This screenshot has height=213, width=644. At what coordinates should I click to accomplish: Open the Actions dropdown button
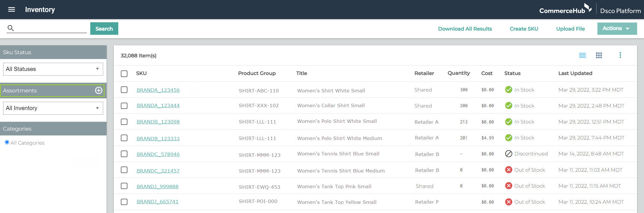617,29
